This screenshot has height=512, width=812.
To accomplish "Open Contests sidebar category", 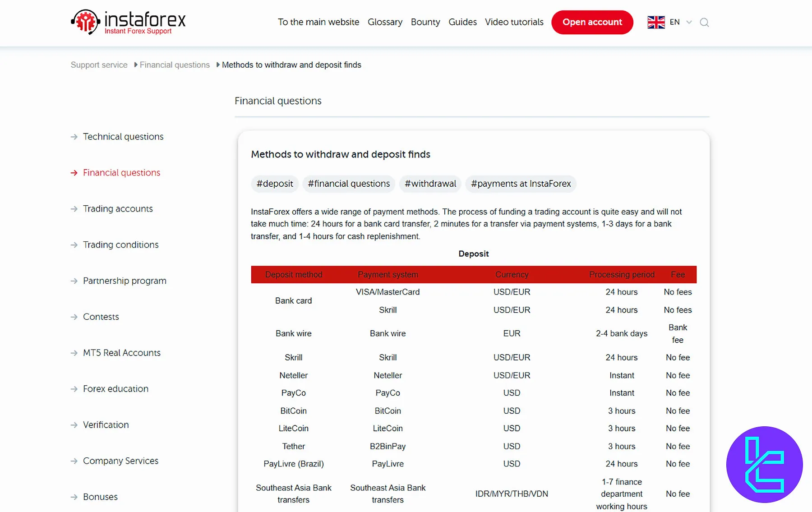I will click(101, 317).
